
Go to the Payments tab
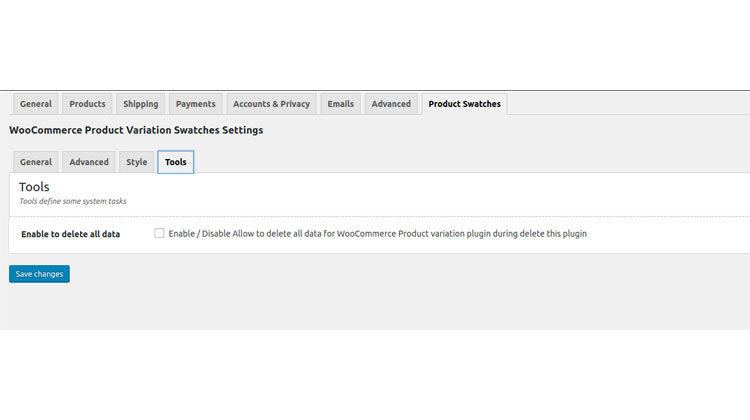click(x=196, y=104)
